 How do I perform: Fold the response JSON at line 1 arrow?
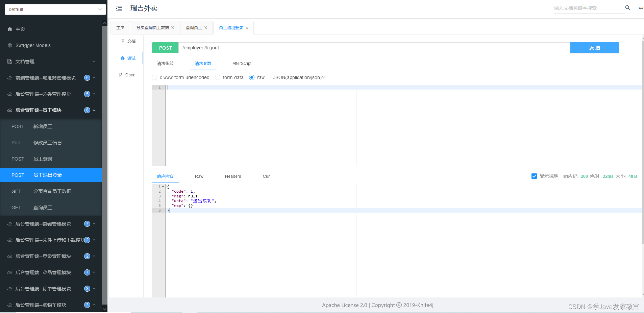(163, 187)
